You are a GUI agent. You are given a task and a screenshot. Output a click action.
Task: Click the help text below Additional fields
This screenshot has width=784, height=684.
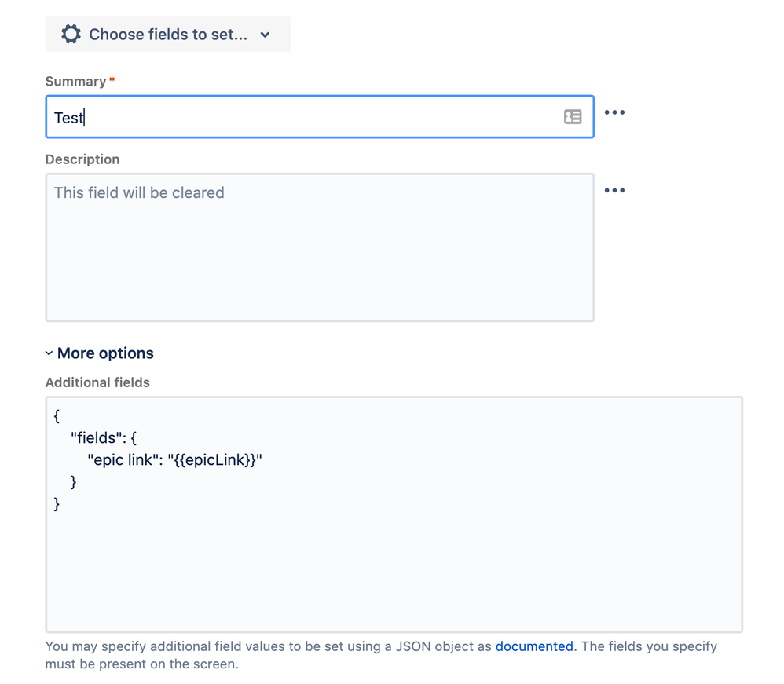pyautogui.click(x=381, y=655)
